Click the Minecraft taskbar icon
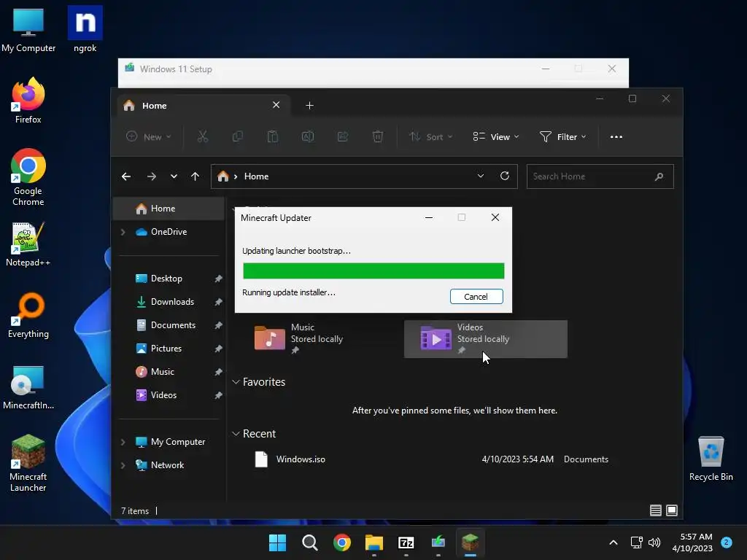Viewport: 747px width, 560px height. click(471, 542)
